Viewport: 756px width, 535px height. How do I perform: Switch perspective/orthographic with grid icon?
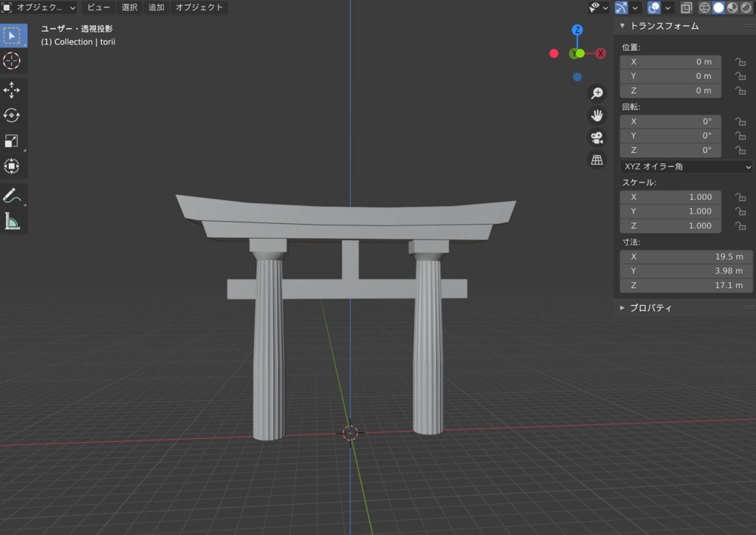[597, 160]
